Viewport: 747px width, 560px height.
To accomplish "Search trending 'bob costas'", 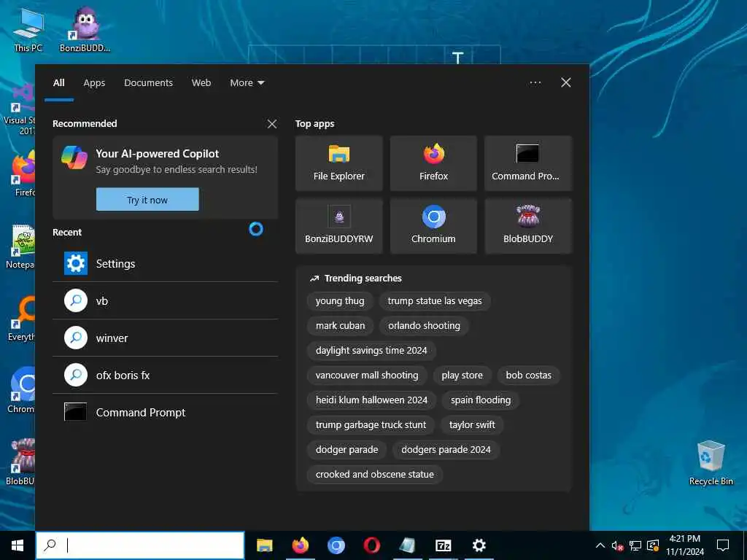I will (x=528, y=376).
